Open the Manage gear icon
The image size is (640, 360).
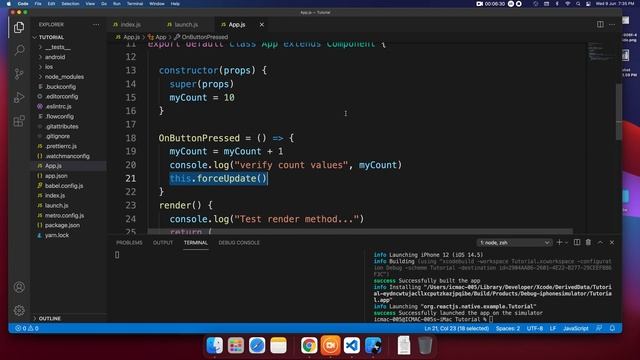click(x=19, y=311)
